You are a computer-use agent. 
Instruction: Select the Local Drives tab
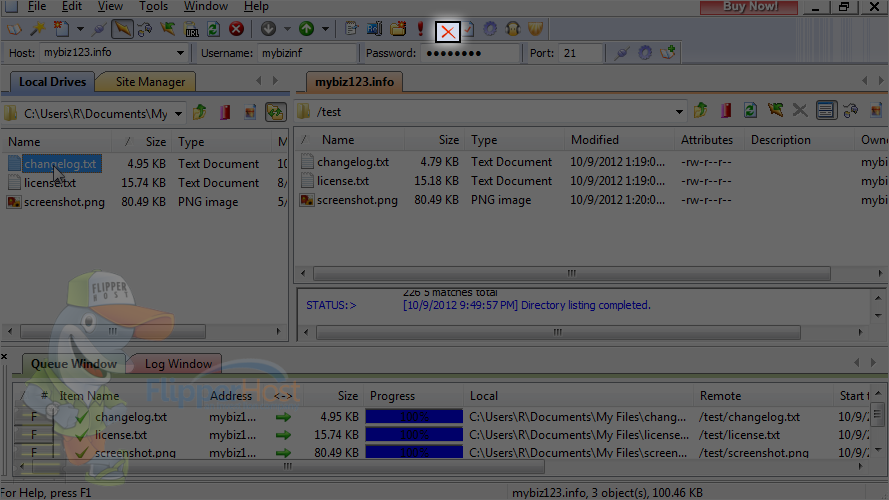(x=52, y=82)
